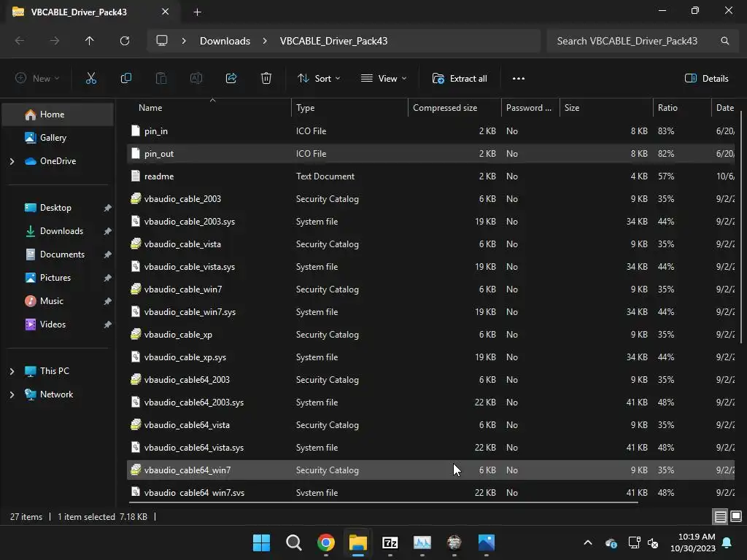Viewport: 747px width, 560px height.
Task: Open the New dropdown menu
Action: 37,78
